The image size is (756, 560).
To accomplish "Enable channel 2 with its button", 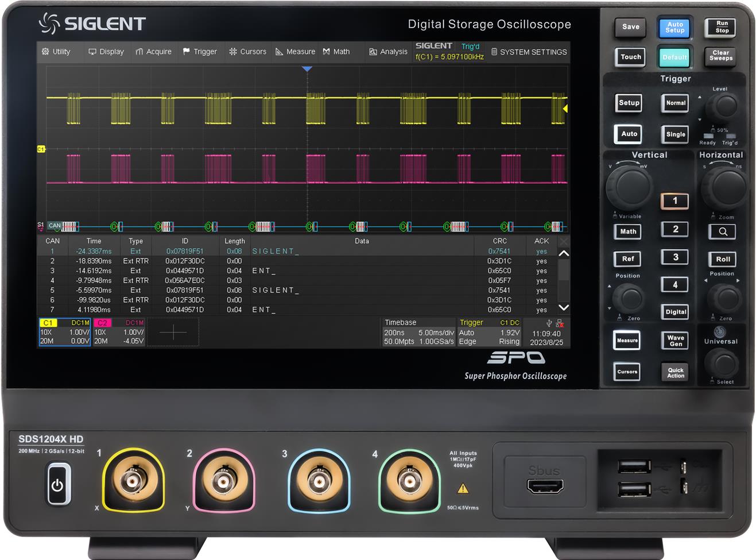I will coord(675,229).
